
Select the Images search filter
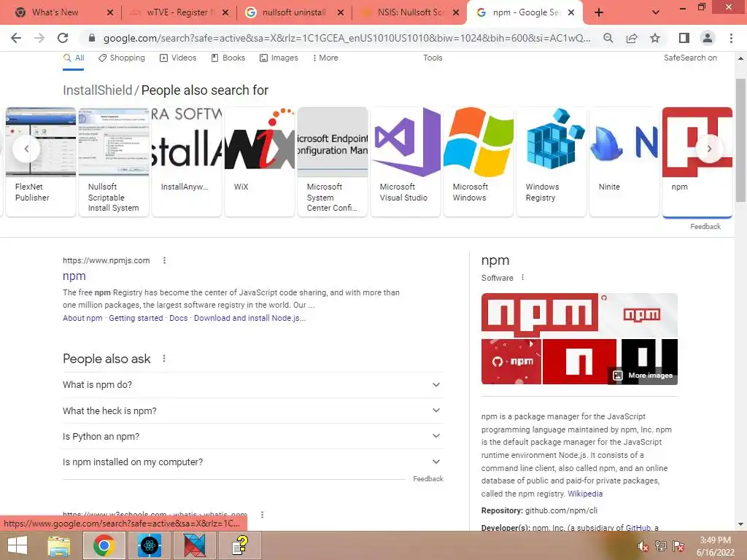click(279, 58)
